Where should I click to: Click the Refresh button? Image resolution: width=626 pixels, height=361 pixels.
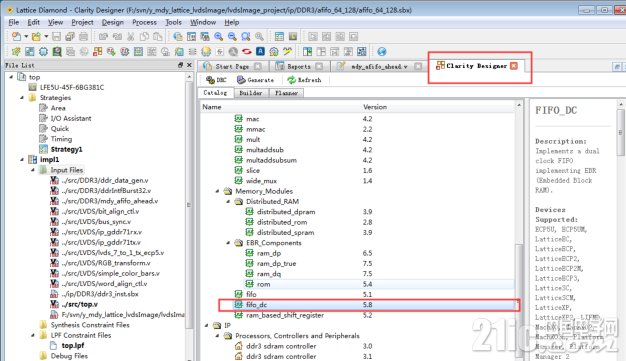304,80
